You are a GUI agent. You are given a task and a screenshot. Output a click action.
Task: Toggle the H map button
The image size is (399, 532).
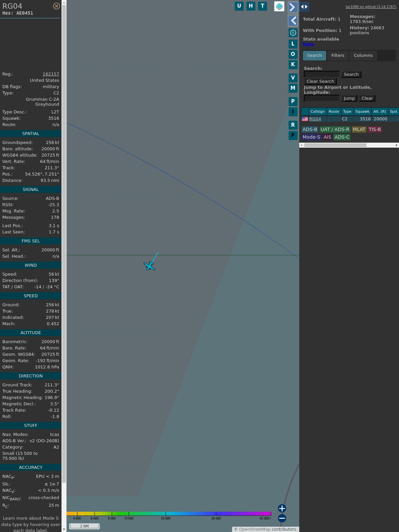(x=251, y=6)
